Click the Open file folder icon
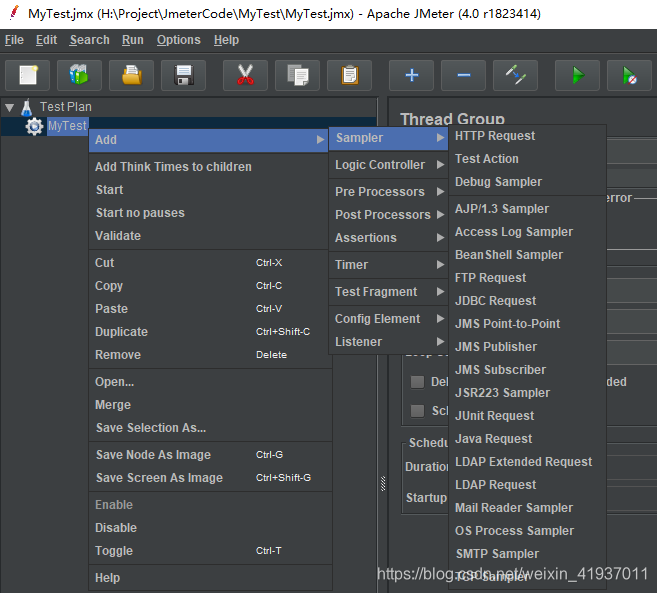The image size is (657, 593). pyautogui.click(x=132, y=75)
